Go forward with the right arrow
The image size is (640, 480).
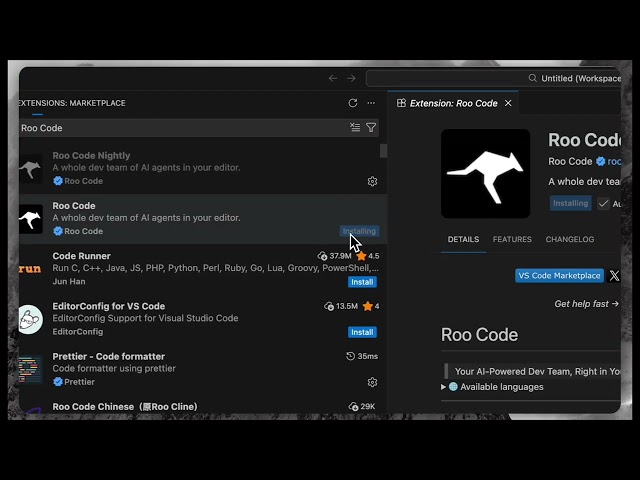click(351, 78)
